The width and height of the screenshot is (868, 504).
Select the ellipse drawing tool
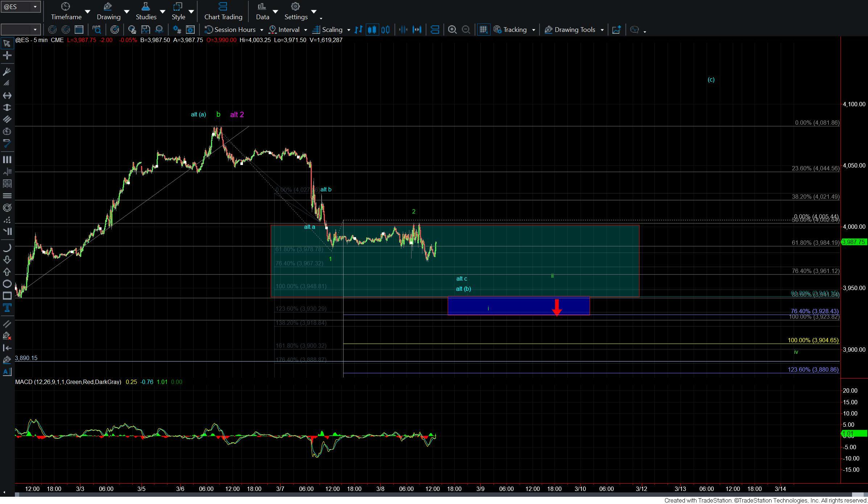click(x=7, y=284)
